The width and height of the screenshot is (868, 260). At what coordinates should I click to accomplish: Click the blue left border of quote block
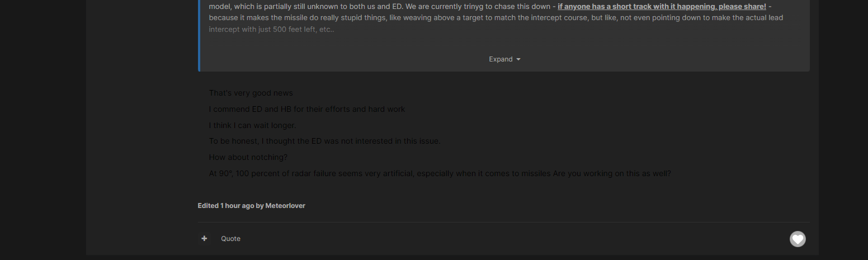click(199, 36)
